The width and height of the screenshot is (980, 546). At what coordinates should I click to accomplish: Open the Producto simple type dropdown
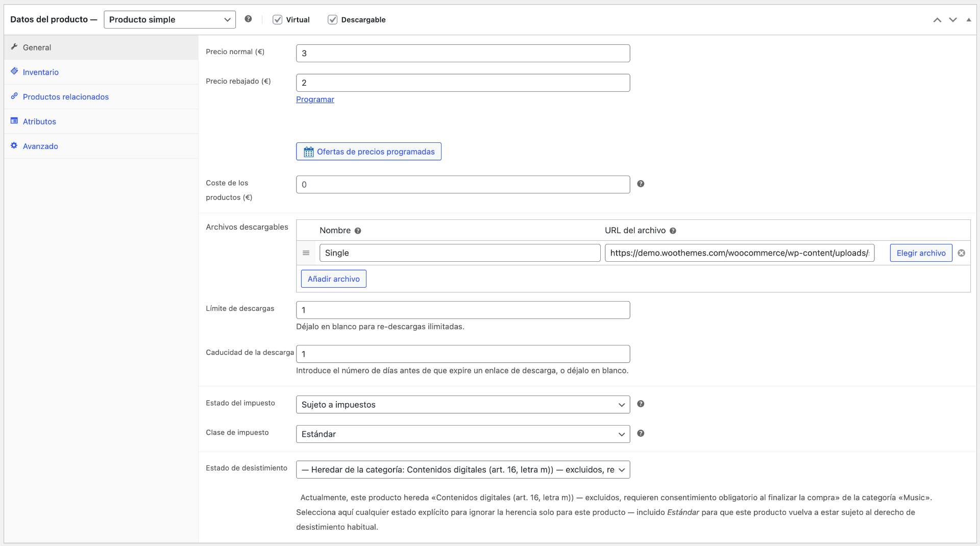pos(169,19)
